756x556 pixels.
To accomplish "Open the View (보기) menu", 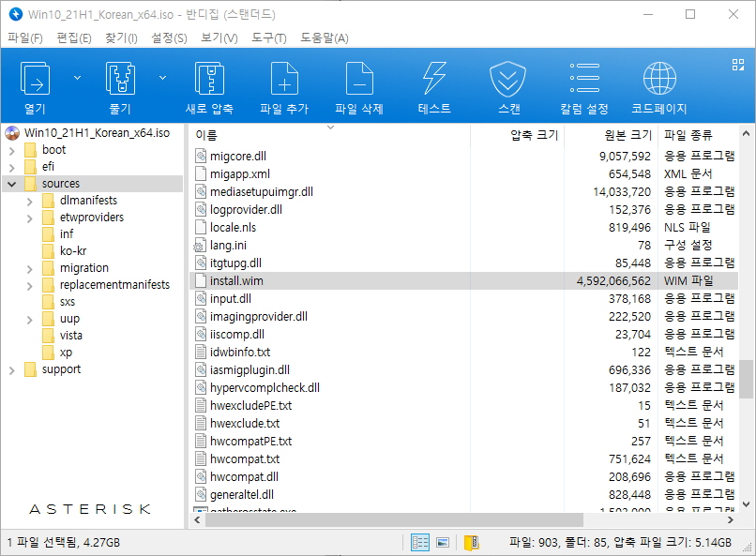I will [x=219, y=38].
